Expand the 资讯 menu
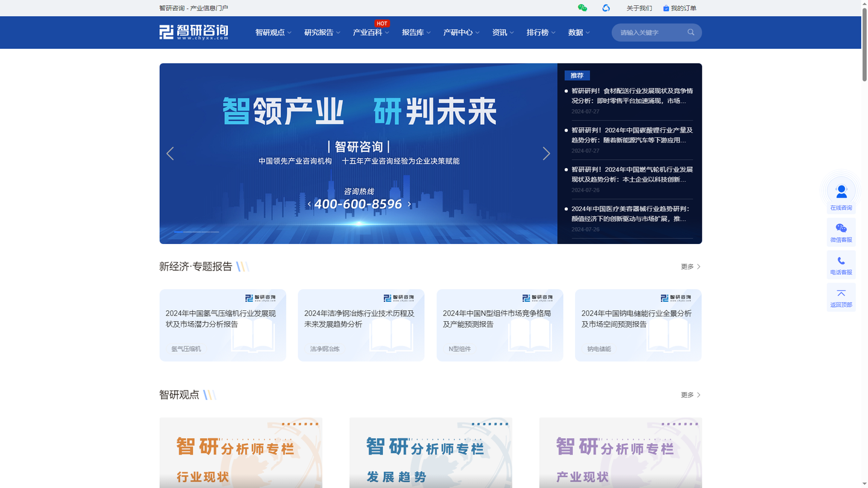868x488 pixels. (x=503, y=33)
